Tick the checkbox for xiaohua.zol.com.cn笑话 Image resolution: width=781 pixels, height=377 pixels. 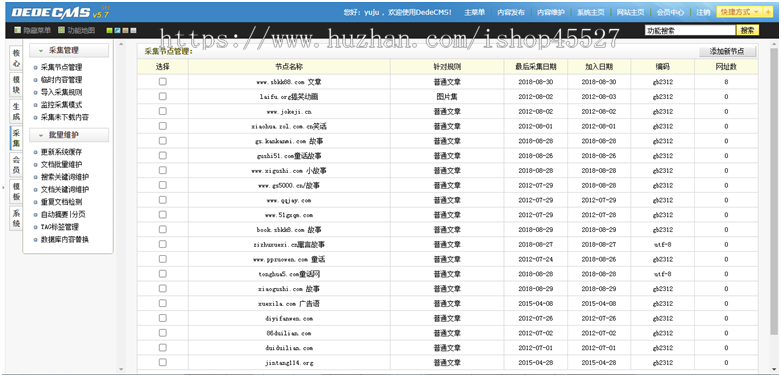[x=162, y=126]
